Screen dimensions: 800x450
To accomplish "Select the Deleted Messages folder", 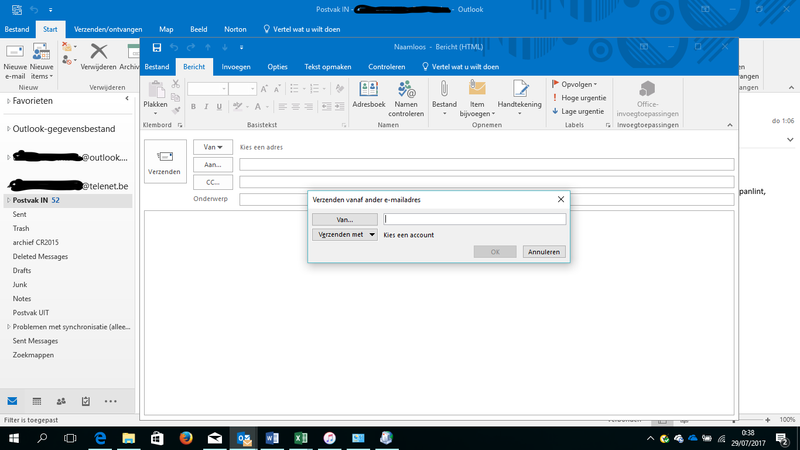I will click(40, 257).
